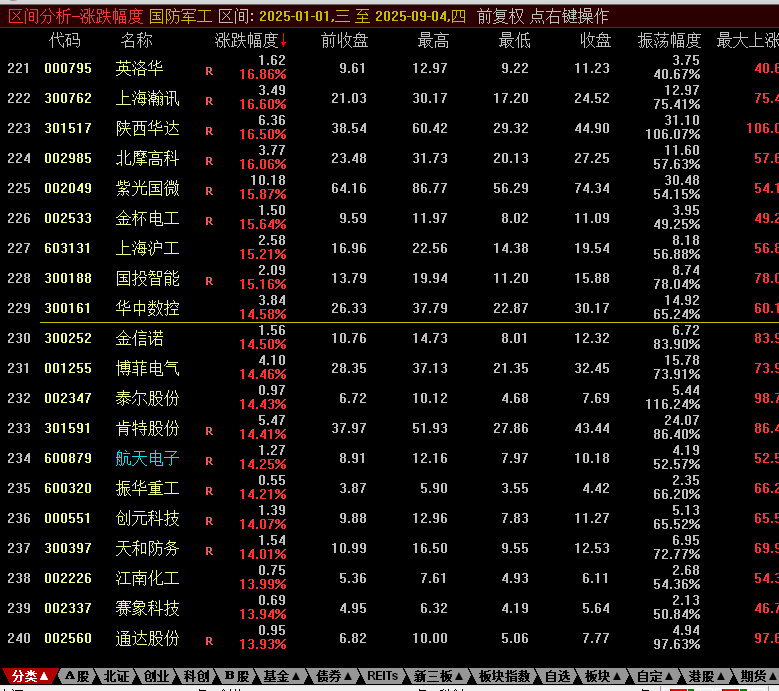Select stock 天和防务

pyautogui.click(x=147, y=548)
